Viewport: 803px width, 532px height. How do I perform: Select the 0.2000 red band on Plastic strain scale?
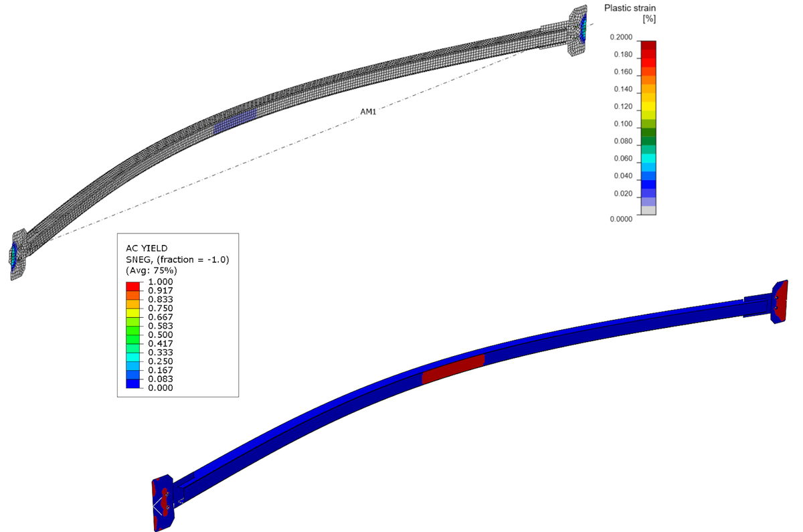[x=647, y=46]
